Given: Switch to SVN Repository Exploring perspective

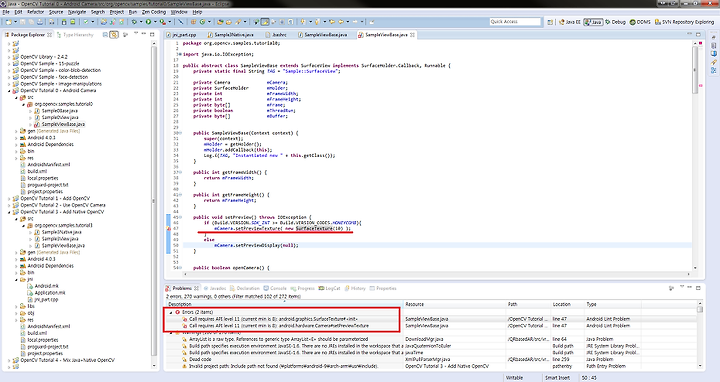Looking at the screenshot, I should click(x=684, y=22).
